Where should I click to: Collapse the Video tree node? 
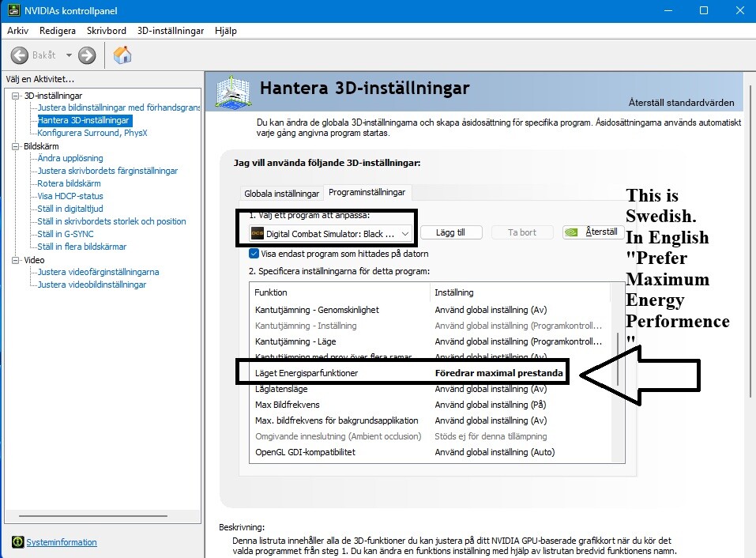click(16, 260)
